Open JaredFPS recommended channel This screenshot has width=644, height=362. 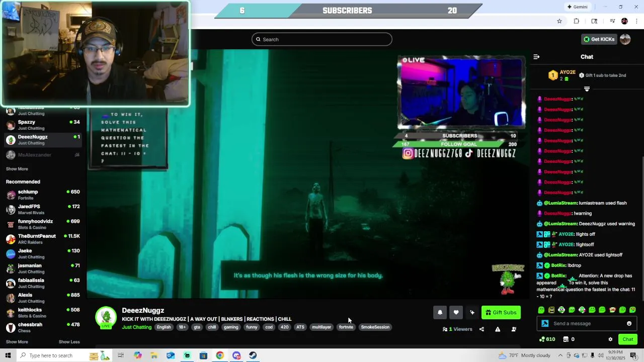click(x=43, y=209)
